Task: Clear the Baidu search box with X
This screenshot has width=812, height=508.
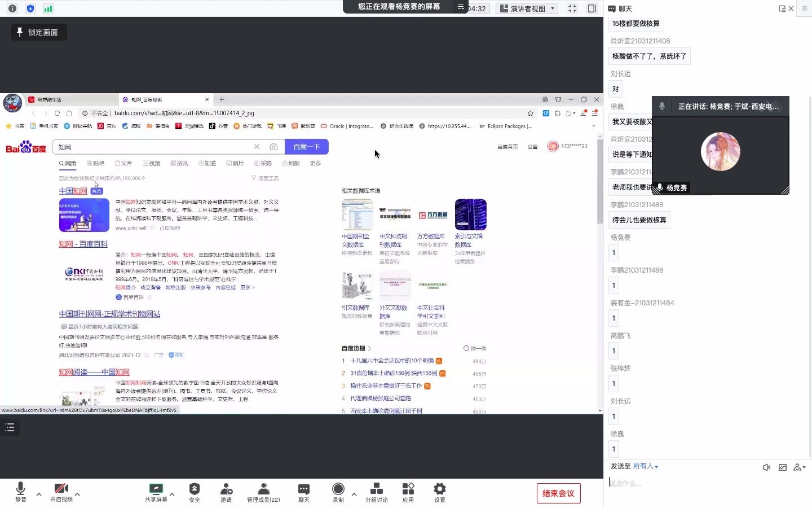Action: click(257, 147)
